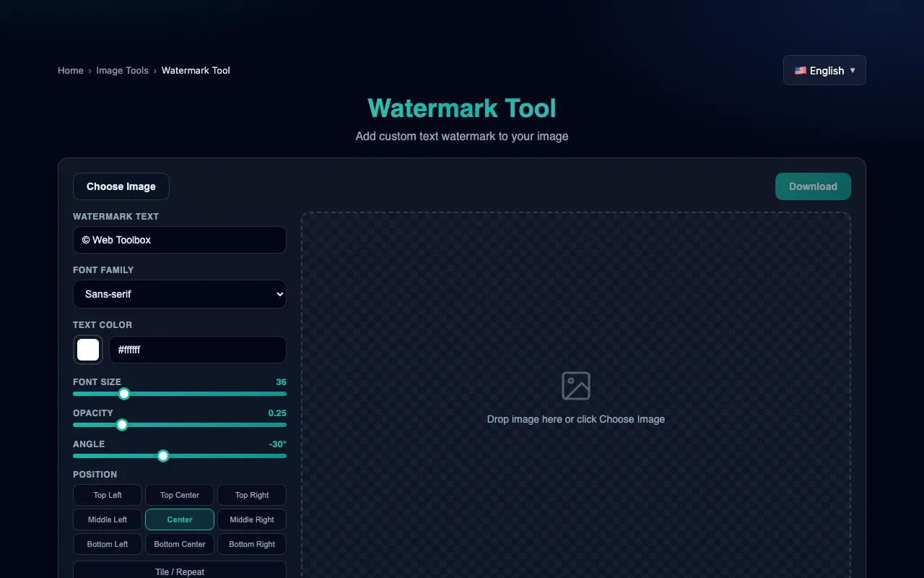
Task: Open the English language dropdown
Action: [x=824, y=70]
